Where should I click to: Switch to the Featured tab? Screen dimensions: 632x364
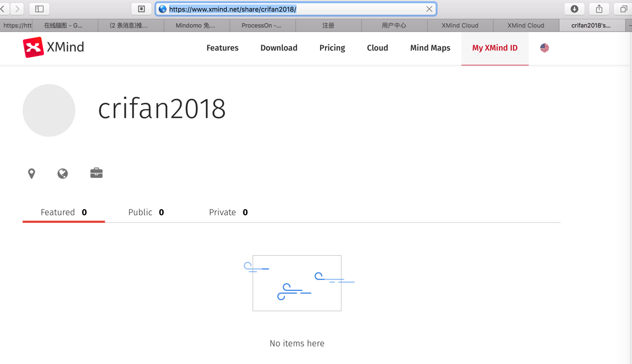click(x=64, y=212)
